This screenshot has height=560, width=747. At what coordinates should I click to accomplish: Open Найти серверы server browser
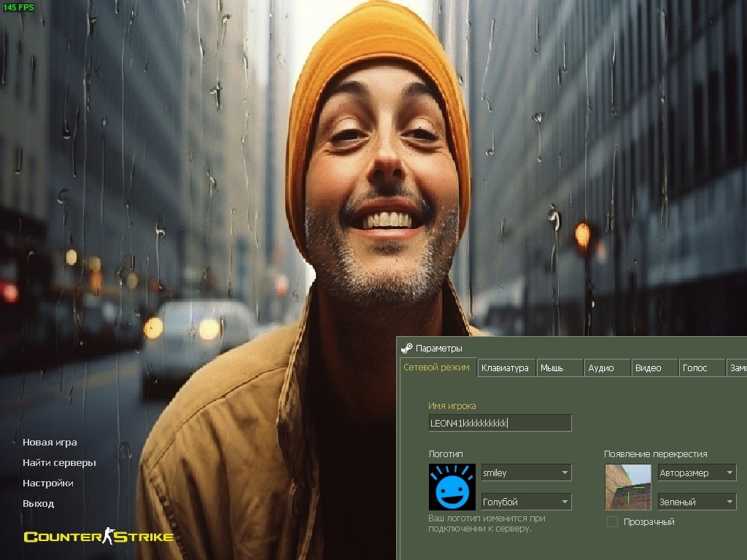pyautogui.click(x=59, y=463)
